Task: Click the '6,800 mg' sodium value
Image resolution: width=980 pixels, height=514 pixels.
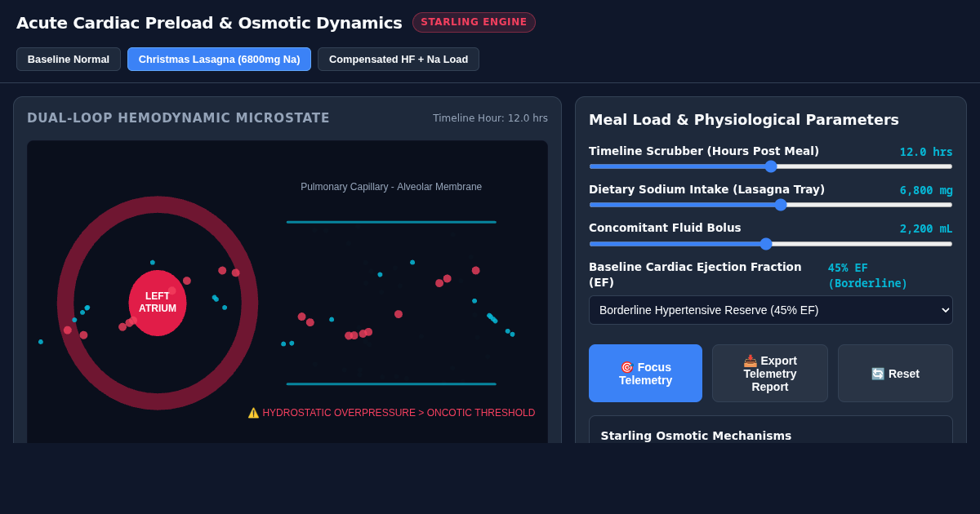Action: point(926,190)
